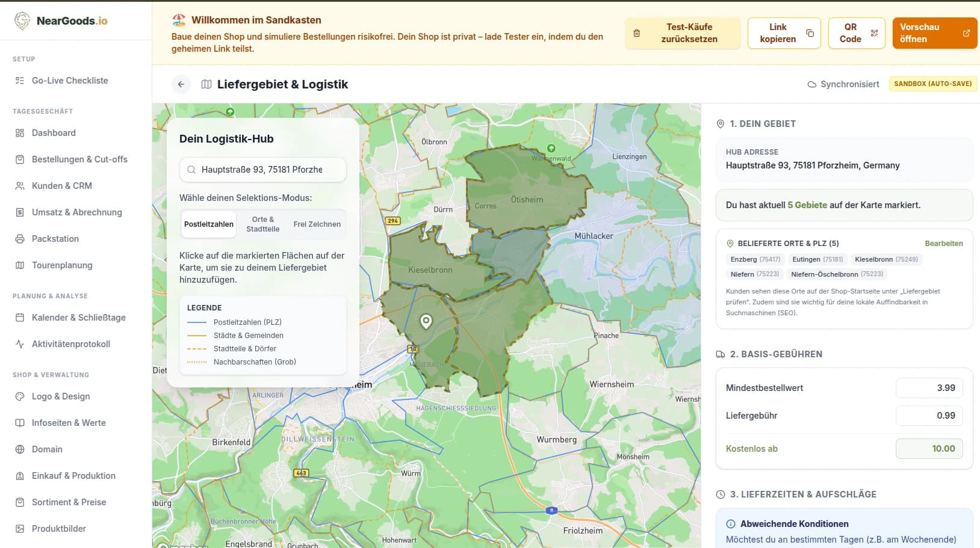Click the Link kopieren button
Image resolution: width=980 pixels, height=548 pixels.
784,33
